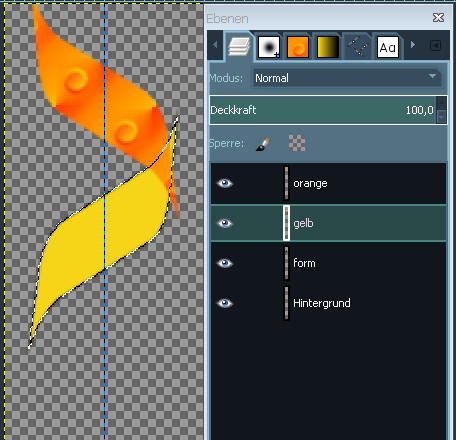The height and width of the screenshot is (440, 456).
Task: Click the Deckkraft opacity slider
Action: click(323, 110)
